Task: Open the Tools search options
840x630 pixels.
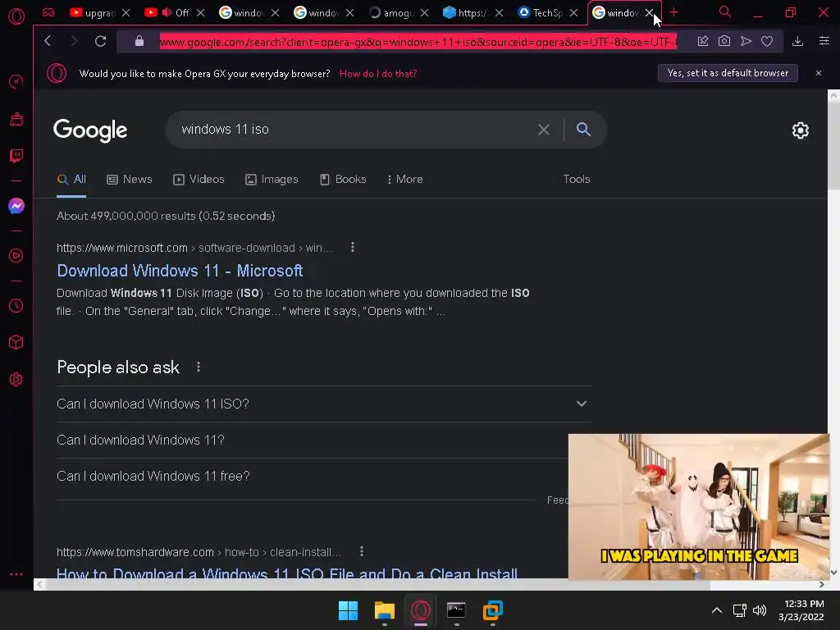Action: [x=577, y=180]
